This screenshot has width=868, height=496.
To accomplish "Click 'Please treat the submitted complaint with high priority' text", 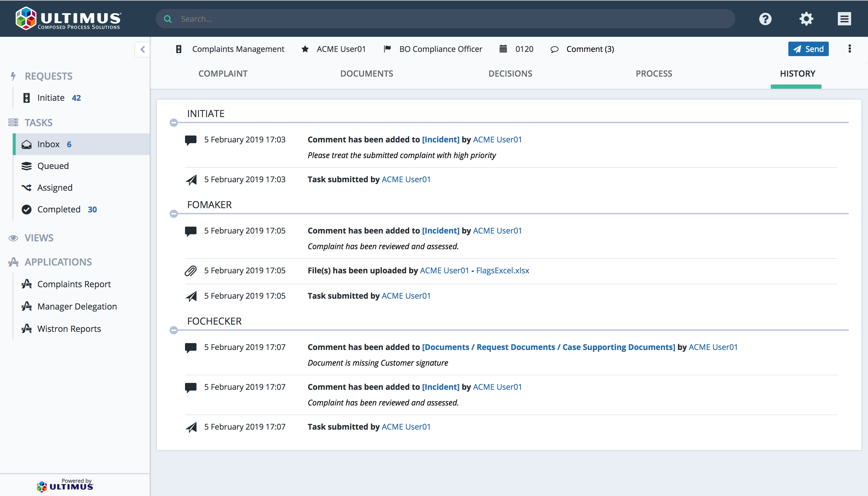I will click(401, 155).
